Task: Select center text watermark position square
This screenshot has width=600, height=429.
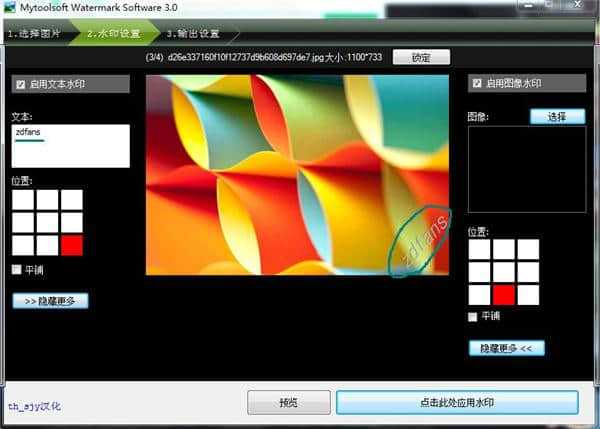Action: 47,222
